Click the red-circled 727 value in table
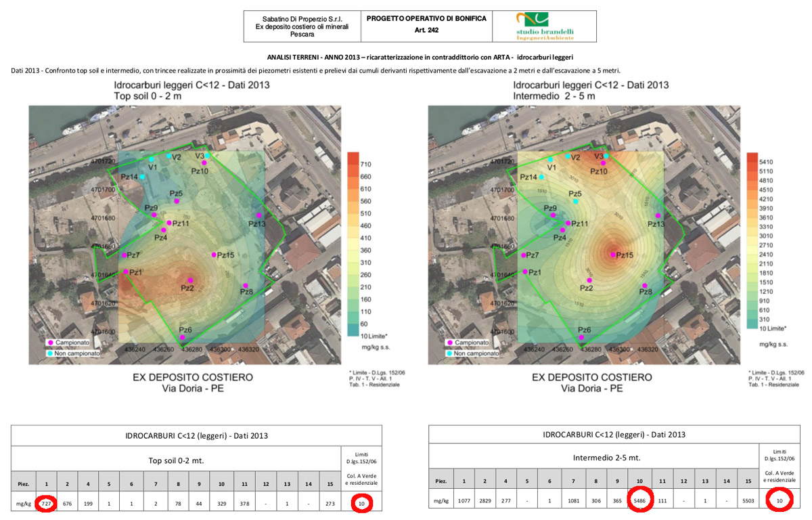 point(46,503)
